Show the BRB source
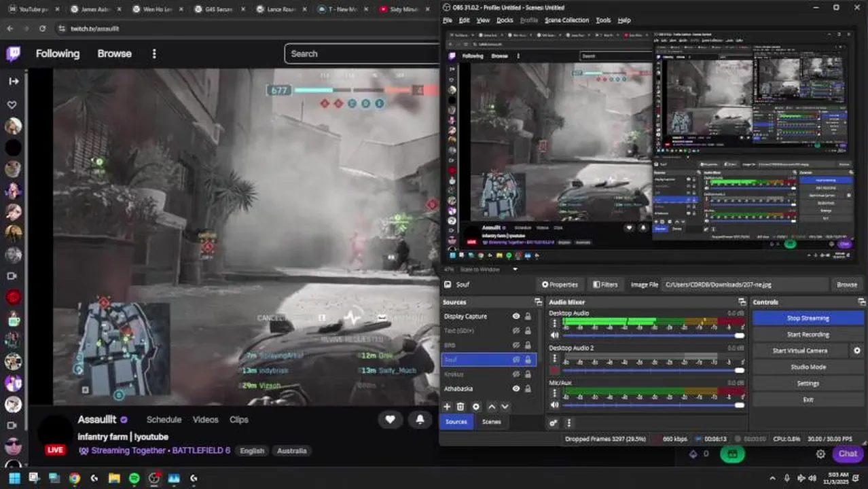This screenshot has height=489, width=868. [x=516, y=345]
